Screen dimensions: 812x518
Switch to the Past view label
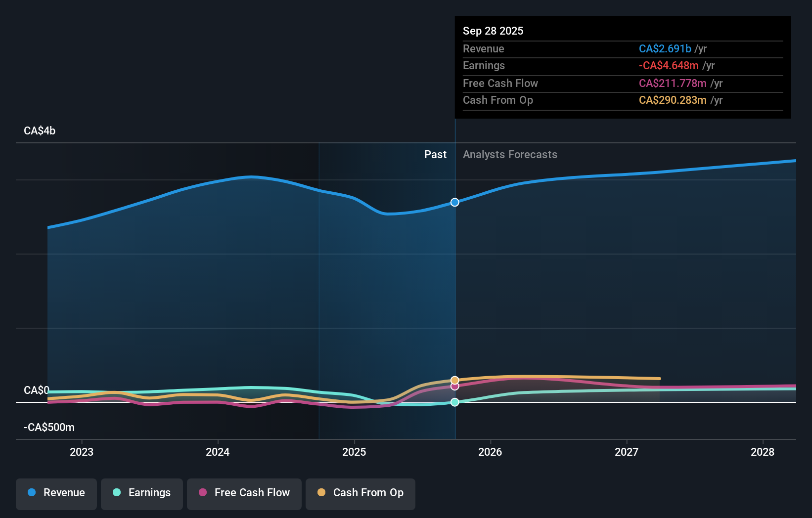click(x=435, y=154)
